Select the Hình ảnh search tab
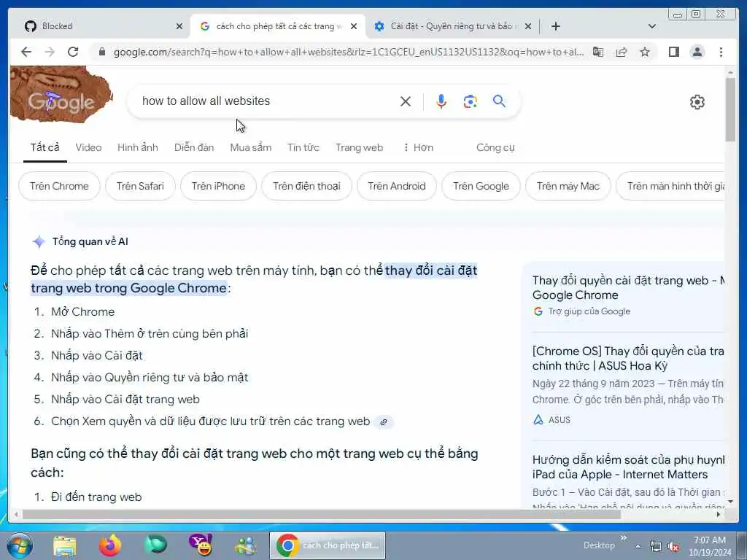The image size is (747, 560). click(x=138, y=147)
